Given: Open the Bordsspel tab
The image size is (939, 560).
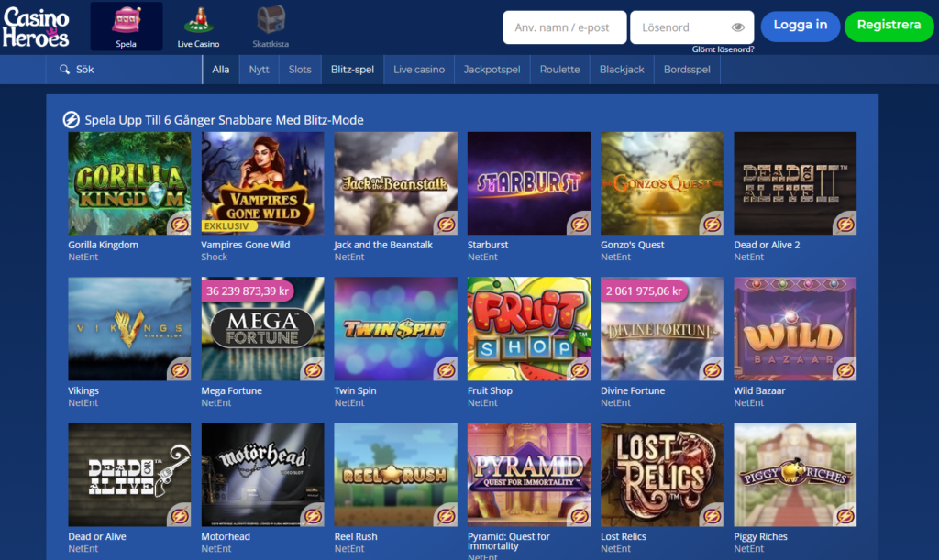Looking at the screenshot, I should click(x=687, y=70).
